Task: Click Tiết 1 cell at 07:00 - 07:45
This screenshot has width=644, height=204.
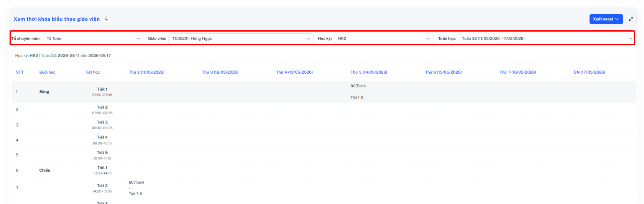Action: [x=102, y=92]
